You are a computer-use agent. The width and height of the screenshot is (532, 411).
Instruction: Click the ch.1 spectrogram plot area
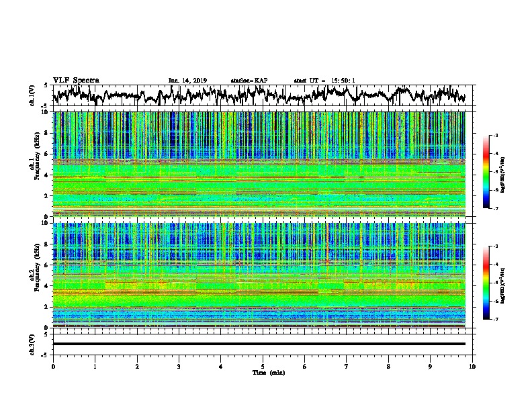coord(259,164)
